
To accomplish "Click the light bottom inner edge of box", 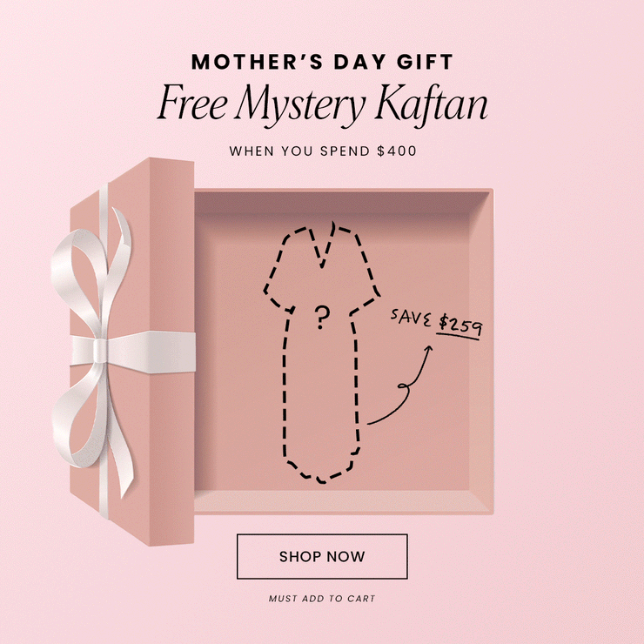I will pos(341,501).
